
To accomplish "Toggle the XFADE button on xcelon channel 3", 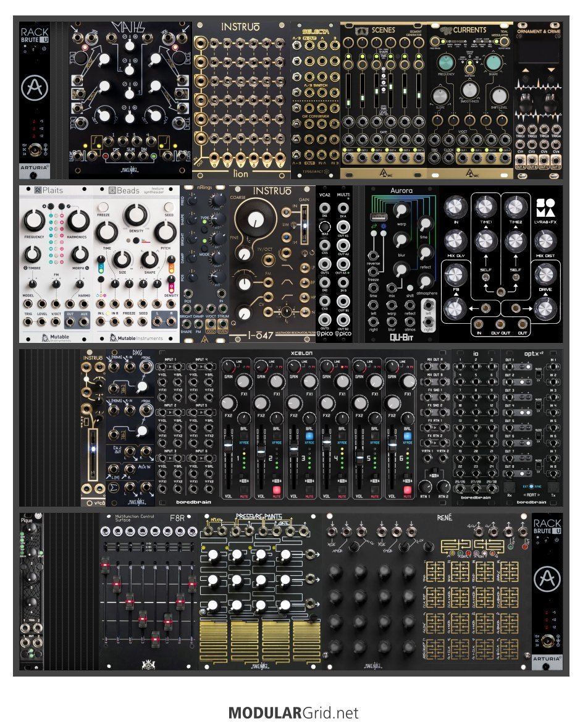I will (x=309, y=436).
